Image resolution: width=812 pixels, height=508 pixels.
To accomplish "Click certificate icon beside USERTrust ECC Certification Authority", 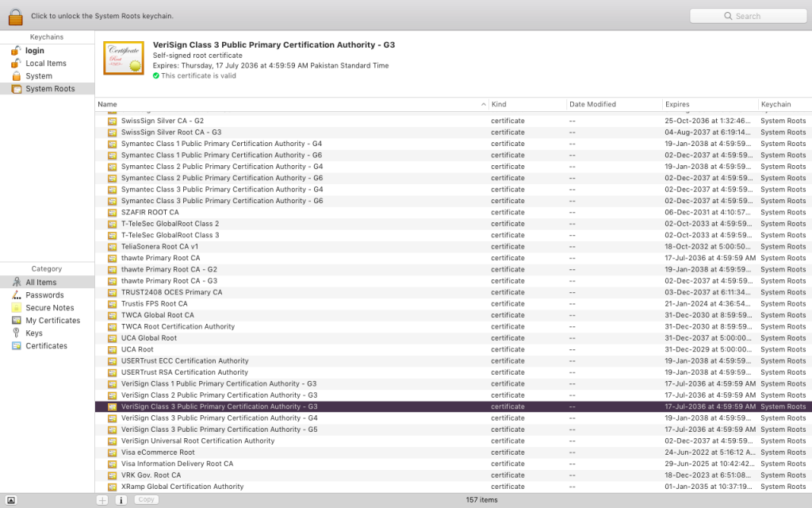I will 112,361.
